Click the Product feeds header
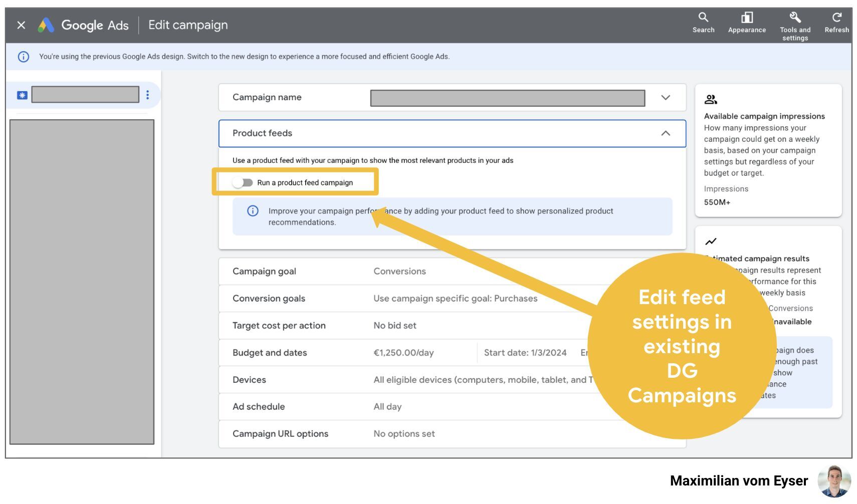The height and width of the screenshot is (504, 857). 452,133
